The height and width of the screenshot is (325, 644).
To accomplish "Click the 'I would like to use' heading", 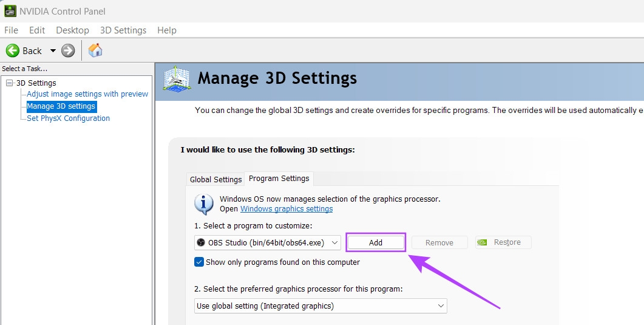I will pyautogui.click(x=268, y=150).
